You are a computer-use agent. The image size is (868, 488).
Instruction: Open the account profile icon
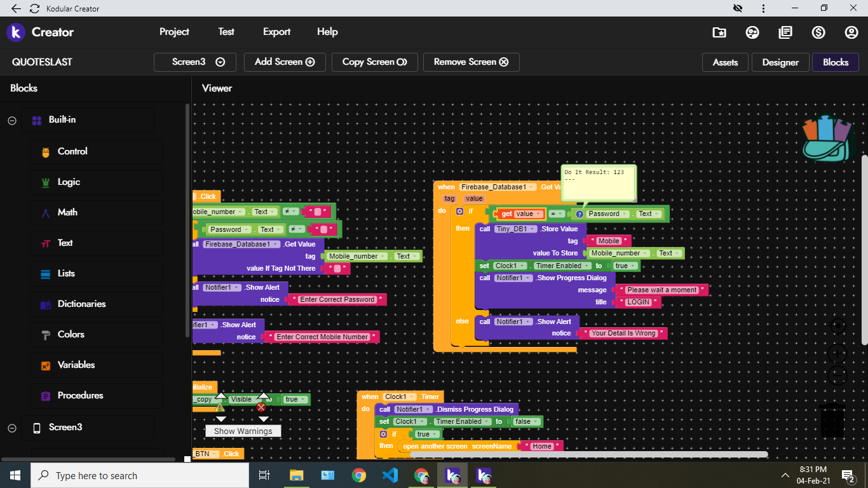[x=851, y=32]
